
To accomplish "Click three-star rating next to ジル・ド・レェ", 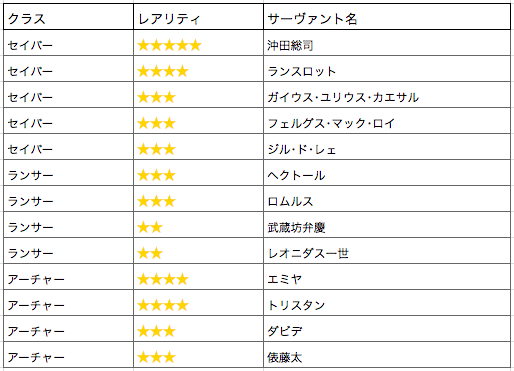I will [198, 147].
